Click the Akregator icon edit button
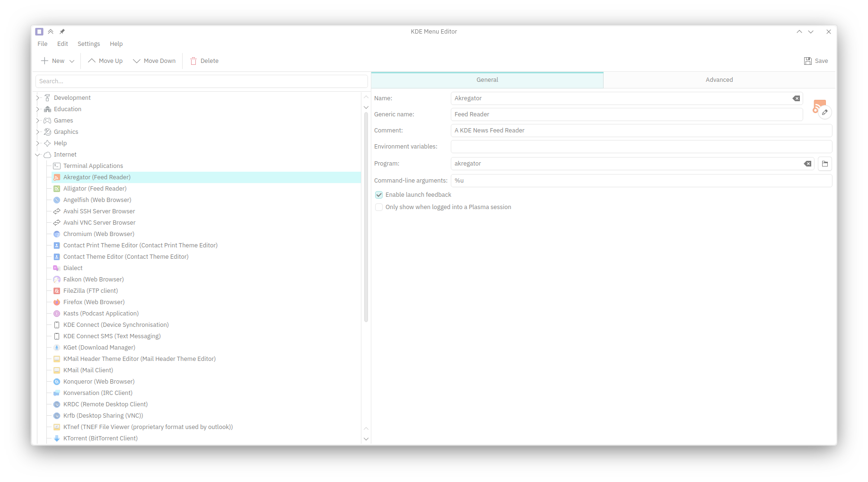The width and height of the screenshot is (868, 482). pyautogui.click(x=824, y=113)
